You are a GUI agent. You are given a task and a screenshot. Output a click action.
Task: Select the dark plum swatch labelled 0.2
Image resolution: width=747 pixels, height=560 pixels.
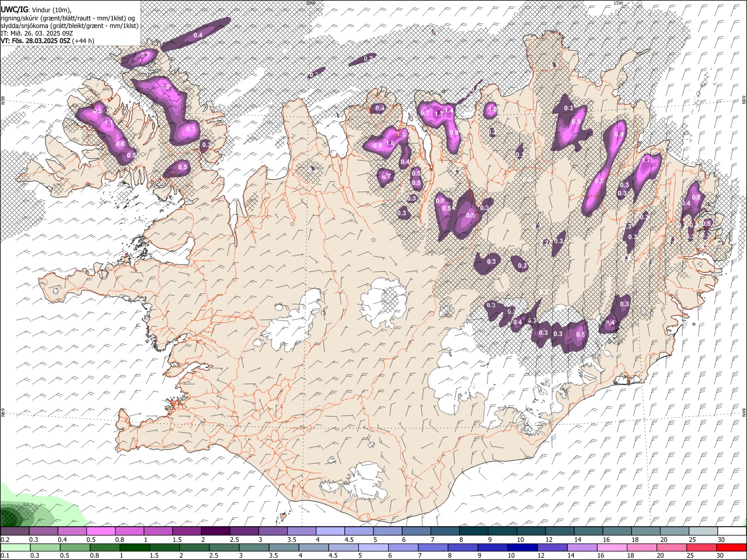click(x=15, y=531)
